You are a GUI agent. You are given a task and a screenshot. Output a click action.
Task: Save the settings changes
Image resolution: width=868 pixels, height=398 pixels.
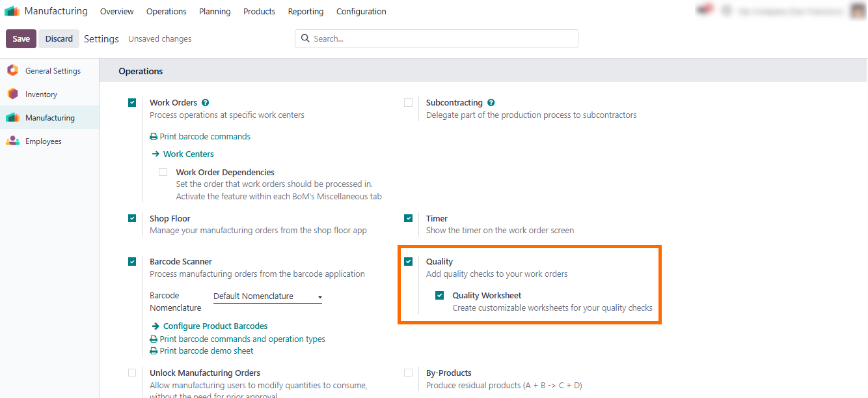click(x=21, y=38)
